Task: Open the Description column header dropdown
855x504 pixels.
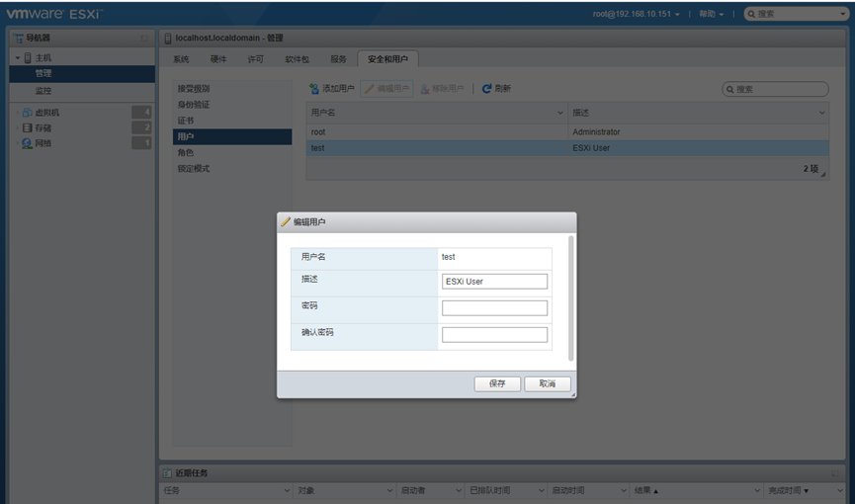Action: point(821,113)
